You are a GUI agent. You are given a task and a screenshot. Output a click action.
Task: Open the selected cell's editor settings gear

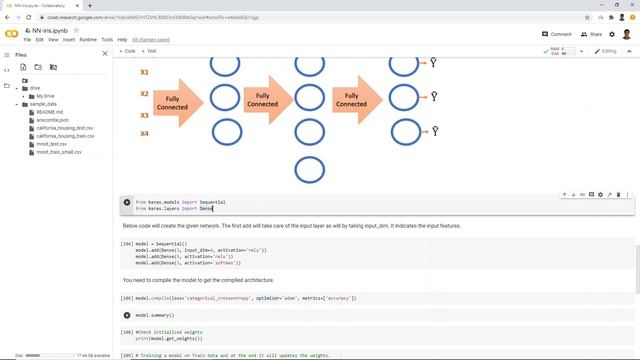pyautogui.click(x=600, y=195)
